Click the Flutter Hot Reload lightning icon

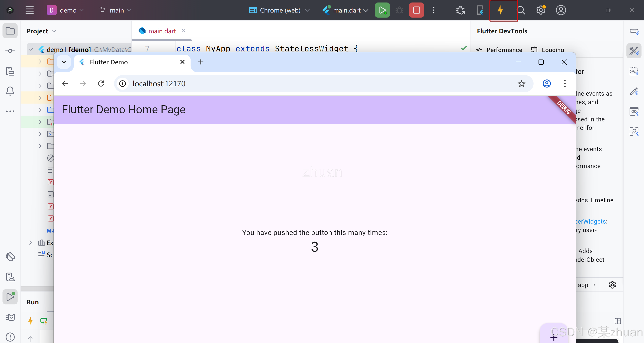click(x=500, y=10)
